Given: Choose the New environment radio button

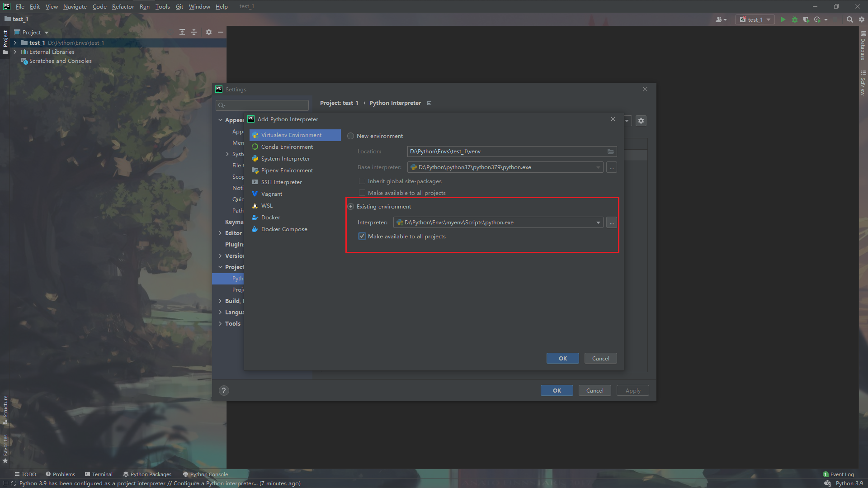Looking at the screenshot, I should [x=350, y=136].
